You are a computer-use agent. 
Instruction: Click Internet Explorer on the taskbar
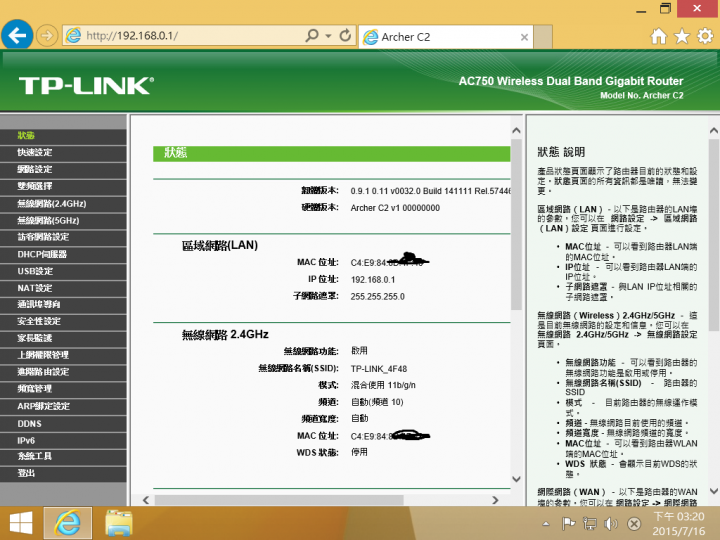click(x=68, y=523)
